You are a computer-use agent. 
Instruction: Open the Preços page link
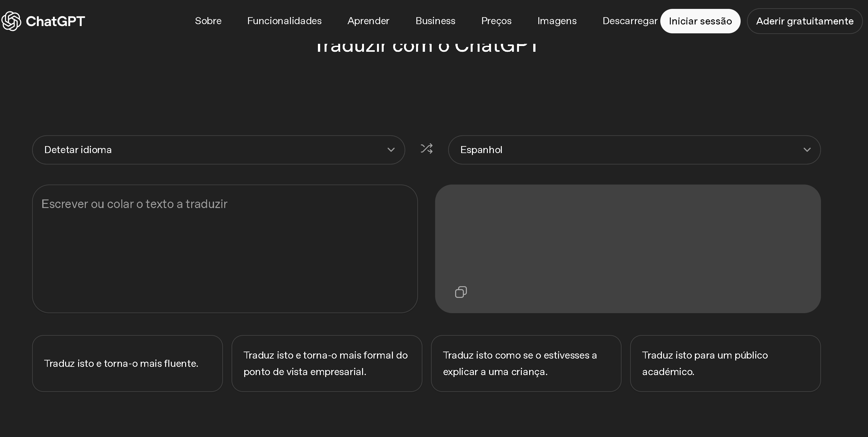(496, 21)
